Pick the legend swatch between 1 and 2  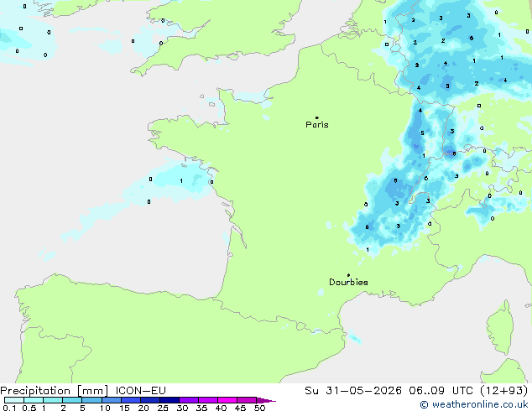pyautogui.click(x=53, y=400)
